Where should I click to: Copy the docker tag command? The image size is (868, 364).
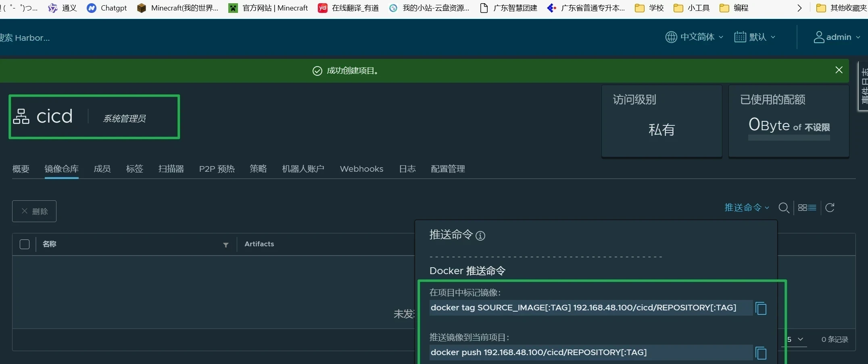761,308
